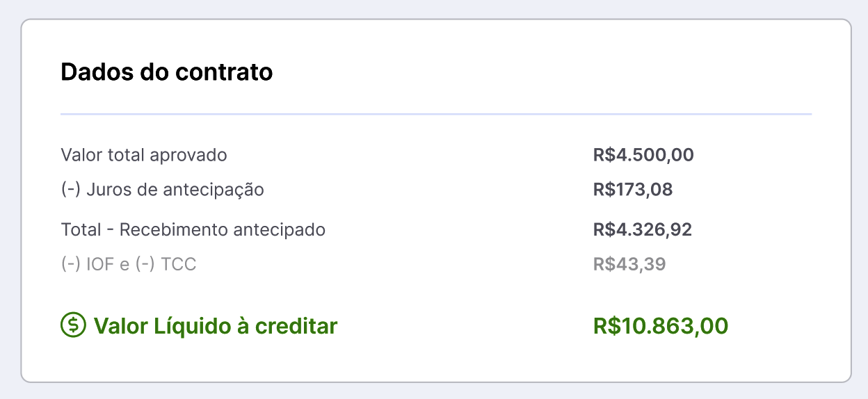Select the grayed R$43,39 value

coord(629,264)
